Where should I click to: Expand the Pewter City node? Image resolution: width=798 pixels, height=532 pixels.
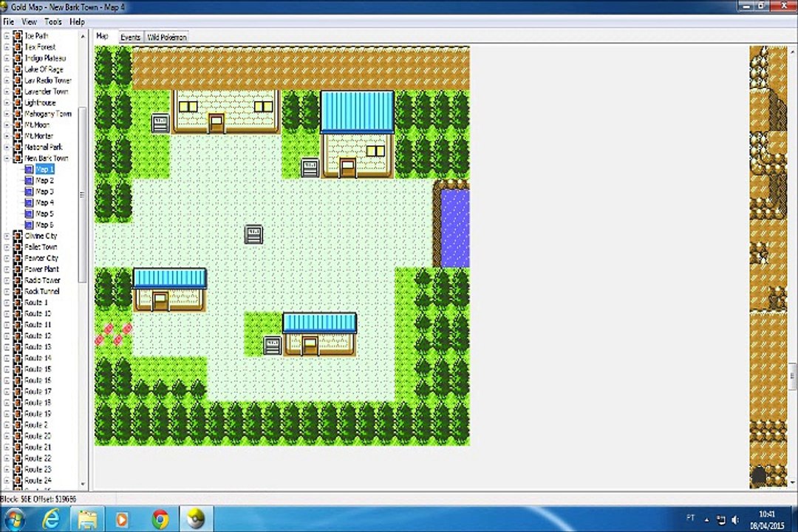pos(7,258)
